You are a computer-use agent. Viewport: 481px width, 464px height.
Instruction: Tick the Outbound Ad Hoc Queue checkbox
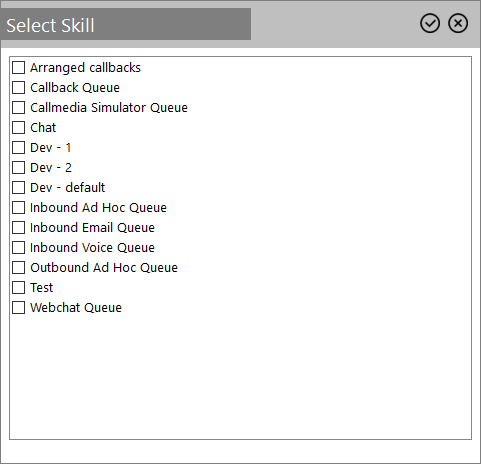tap(18, 267)
